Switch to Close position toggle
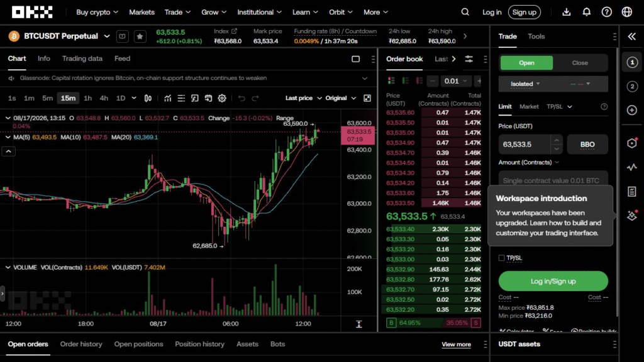 click(580, 63)
